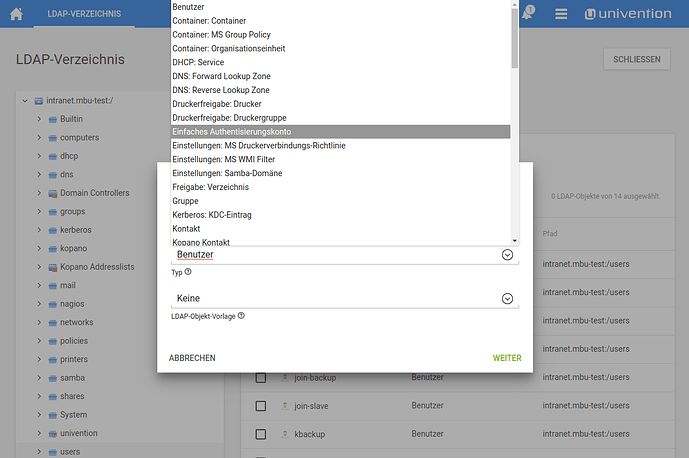This screenshot has width=689, height=458.
Task: Select the Kontakt option
Action: pos(341,229)
